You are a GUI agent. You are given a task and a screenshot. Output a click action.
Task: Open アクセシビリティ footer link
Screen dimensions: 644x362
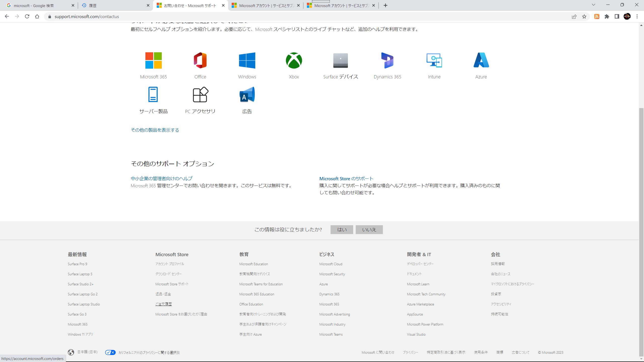pyautogui.click(x=501, y=304)
